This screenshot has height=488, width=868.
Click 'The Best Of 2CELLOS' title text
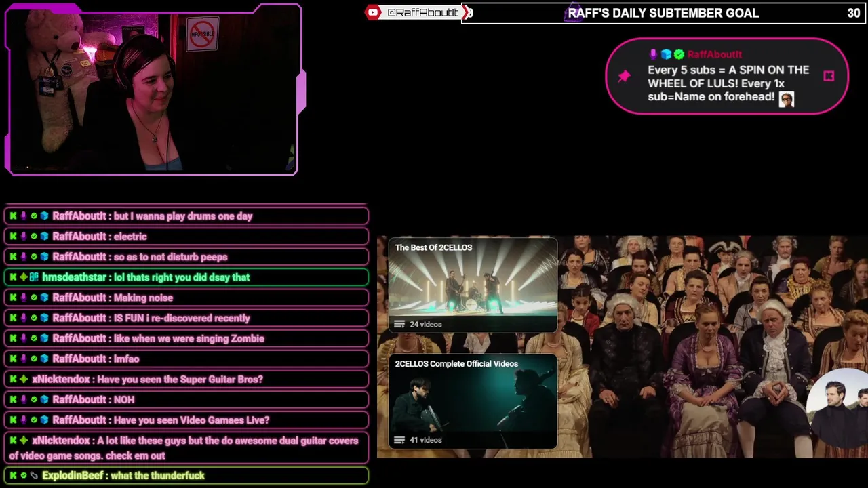pyautogui.click(x=433, y=247)
